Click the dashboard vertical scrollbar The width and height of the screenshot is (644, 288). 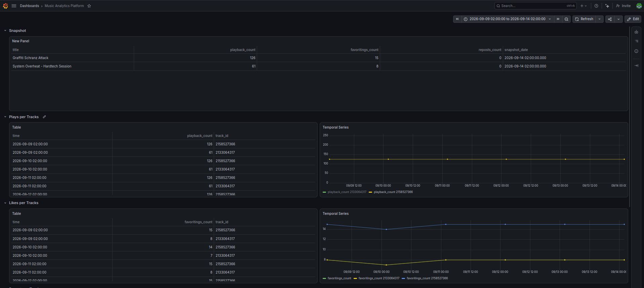point(630,117)
